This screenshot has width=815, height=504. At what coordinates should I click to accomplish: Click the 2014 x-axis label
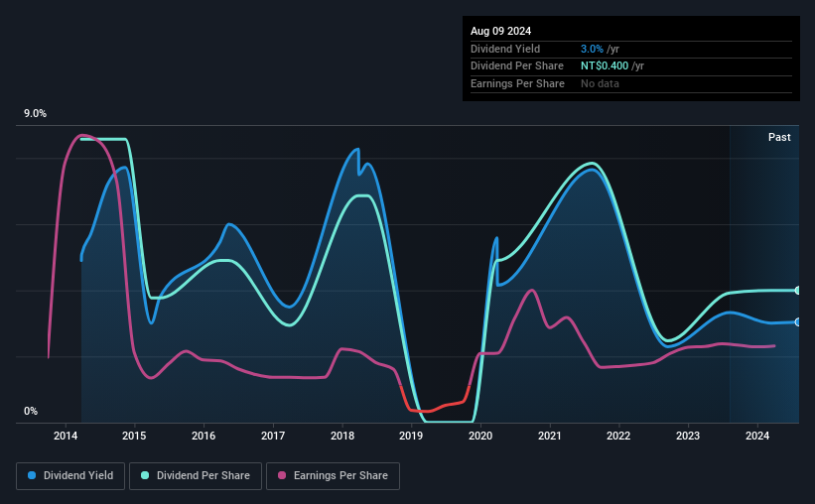[66, 436]
